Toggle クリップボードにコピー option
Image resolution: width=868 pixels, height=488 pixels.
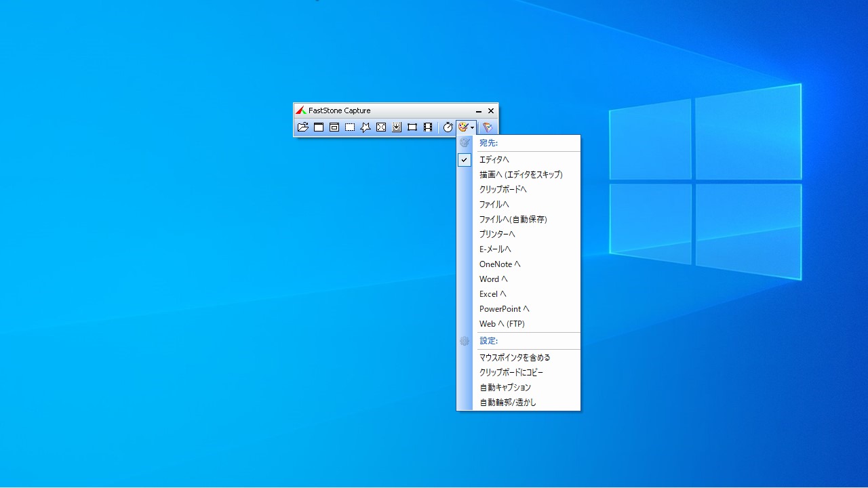pos(519,373)
